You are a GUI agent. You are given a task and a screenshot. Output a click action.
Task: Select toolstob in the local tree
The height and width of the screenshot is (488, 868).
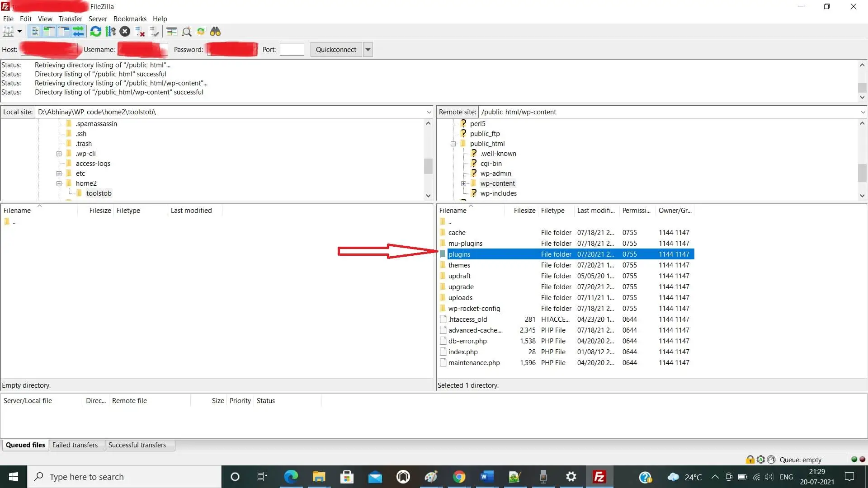pyautogui.click(x=99, y=193)
